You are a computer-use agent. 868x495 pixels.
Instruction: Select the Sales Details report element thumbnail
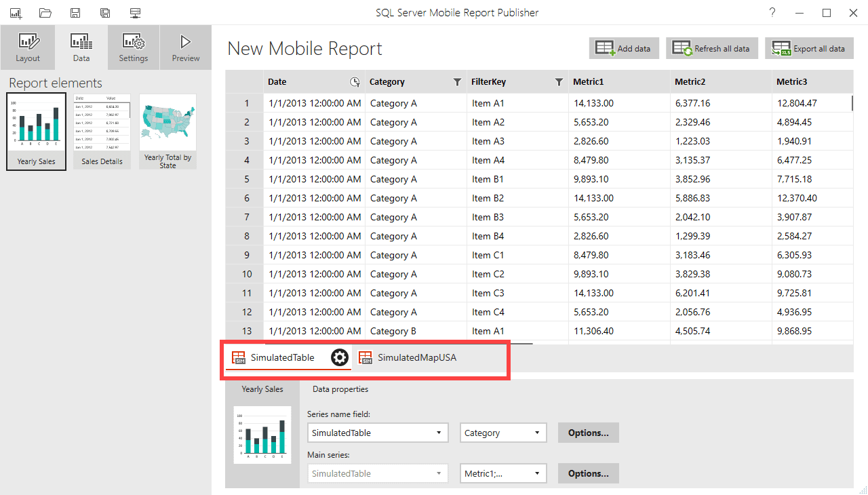coord(102,132)
